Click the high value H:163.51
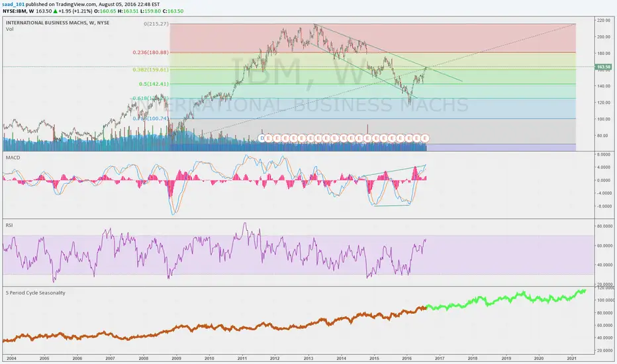This screenshot has width=617, height=364. pyautogui.click(x=128, y=11)
